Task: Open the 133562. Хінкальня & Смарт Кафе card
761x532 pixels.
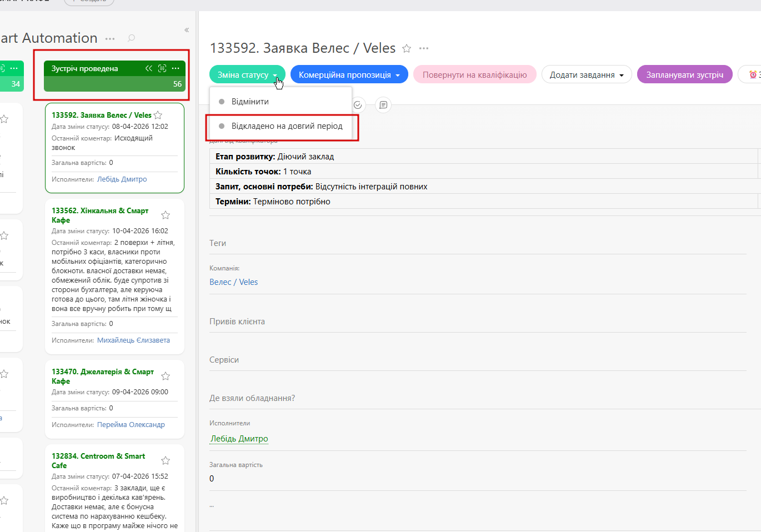Action: pyautogui.click(x=100, y=215)
